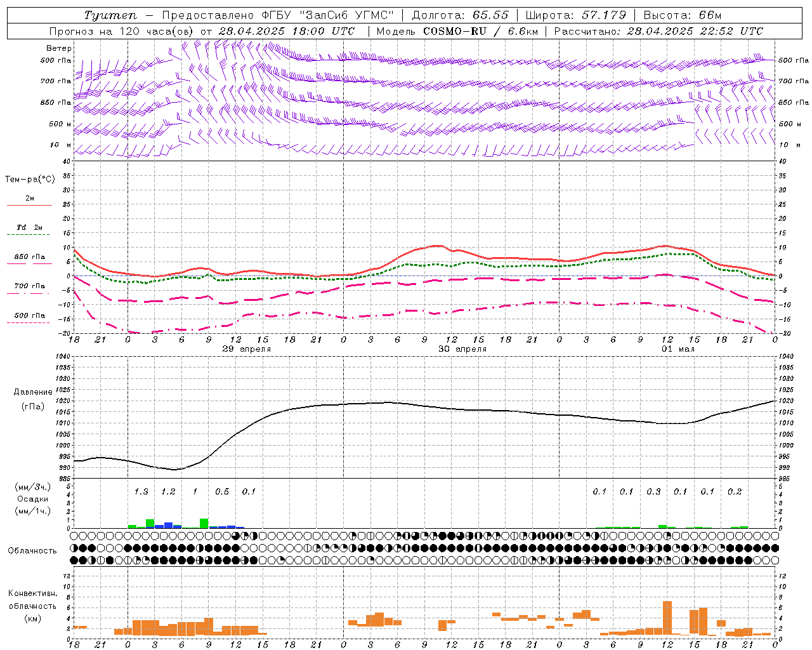Click the "Широта: 57.179" header field
The width and height of the screenshot is (812, 650).
click(x=576, y=15)
